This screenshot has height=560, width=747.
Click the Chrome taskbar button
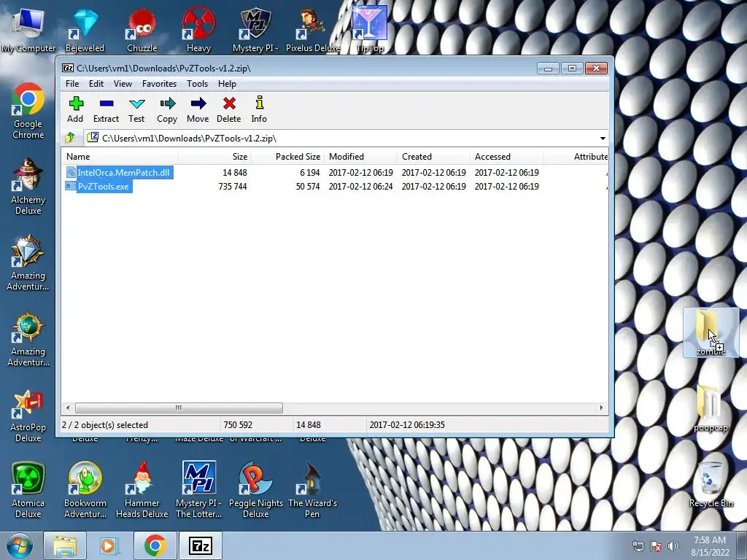(155, 545)
